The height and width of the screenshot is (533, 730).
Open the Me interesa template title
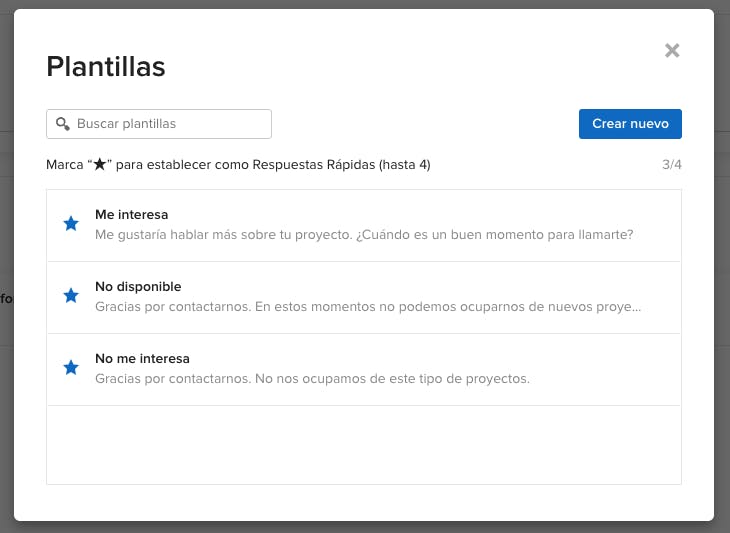click(x=131, y=215)
